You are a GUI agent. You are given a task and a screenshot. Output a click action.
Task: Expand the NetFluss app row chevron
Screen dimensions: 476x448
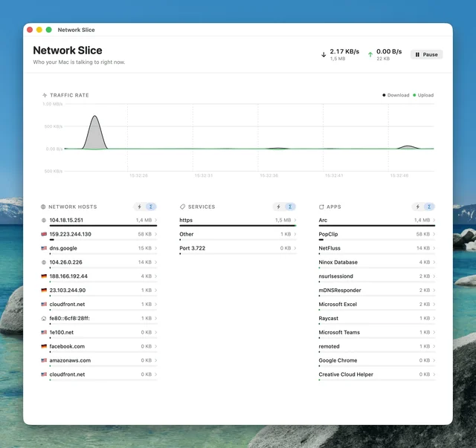(434, 248)
